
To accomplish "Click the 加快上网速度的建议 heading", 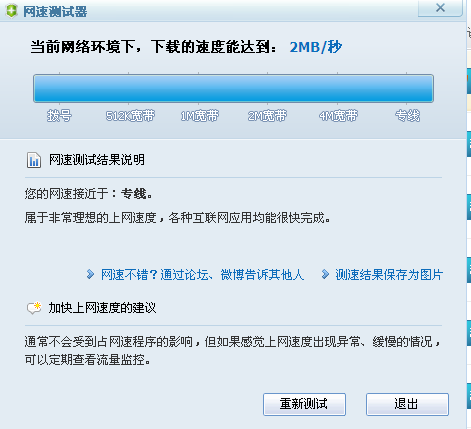I will 102,307.
